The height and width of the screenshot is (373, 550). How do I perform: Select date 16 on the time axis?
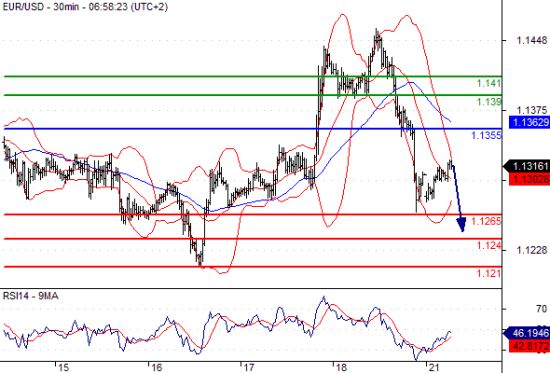[x=156, y=368]
